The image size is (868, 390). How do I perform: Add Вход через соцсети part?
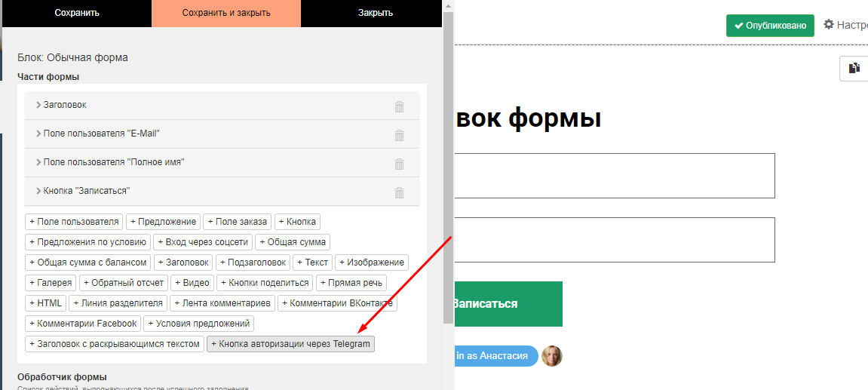(x=203, y=242)
